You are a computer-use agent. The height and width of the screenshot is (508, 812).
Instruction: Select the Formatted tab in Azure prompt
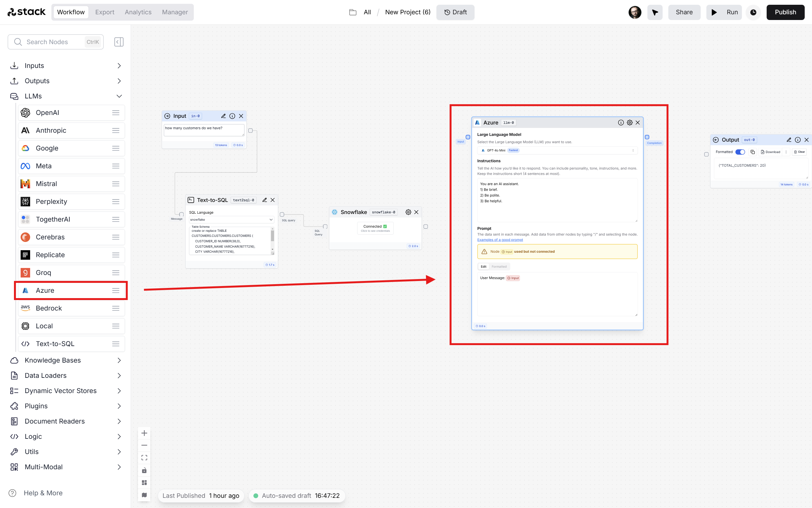tap(499, 266)
